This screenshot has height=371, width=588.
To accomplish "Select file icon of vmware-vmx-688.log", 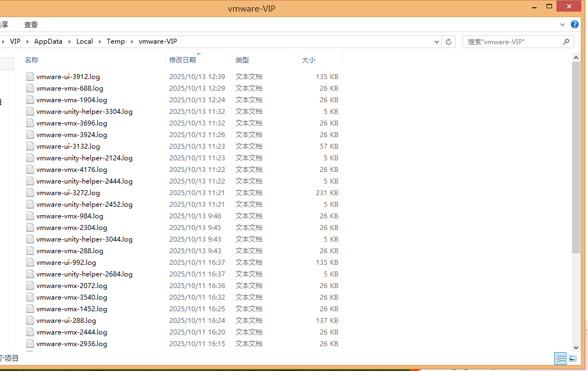I will [x=30, y=88].
